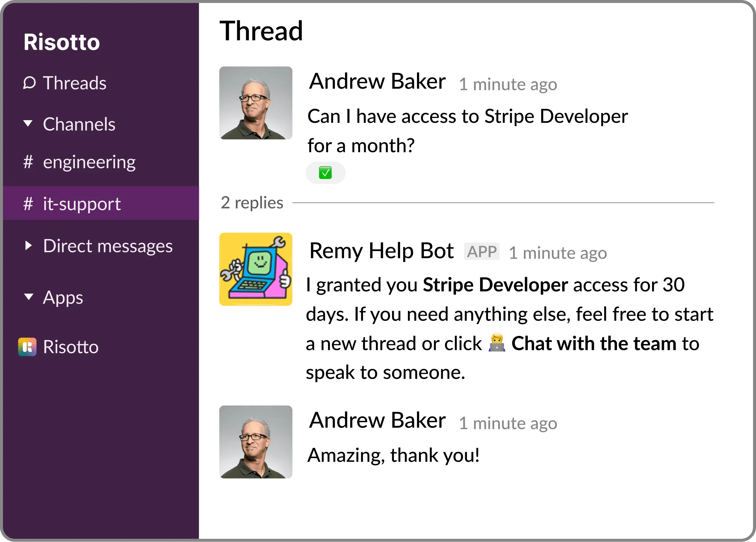Click Remy Help Bot robot avatar
756x542 pixels.
[x=256, y=269]
